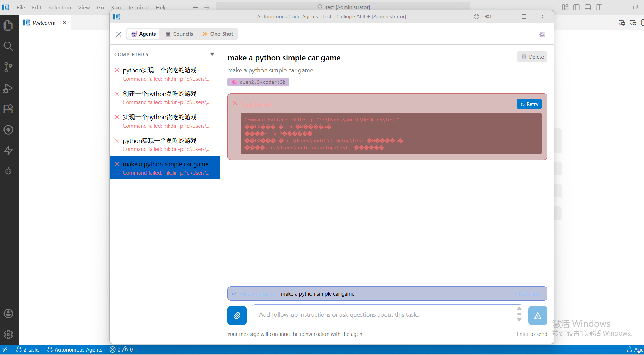Click the qwen2.5-coder:3b model badge
This screenshot has width=644, height=355.
(x=258, y=82)
